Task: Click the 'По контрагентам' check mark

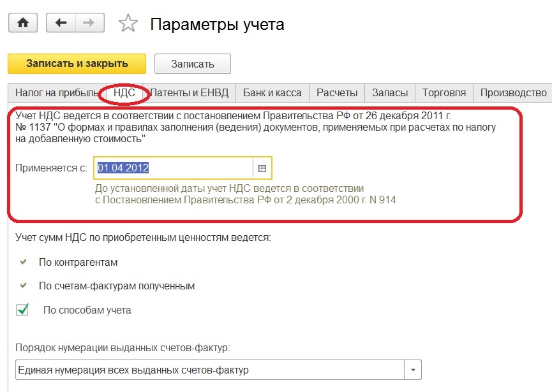Action: [x=23, y=262]
